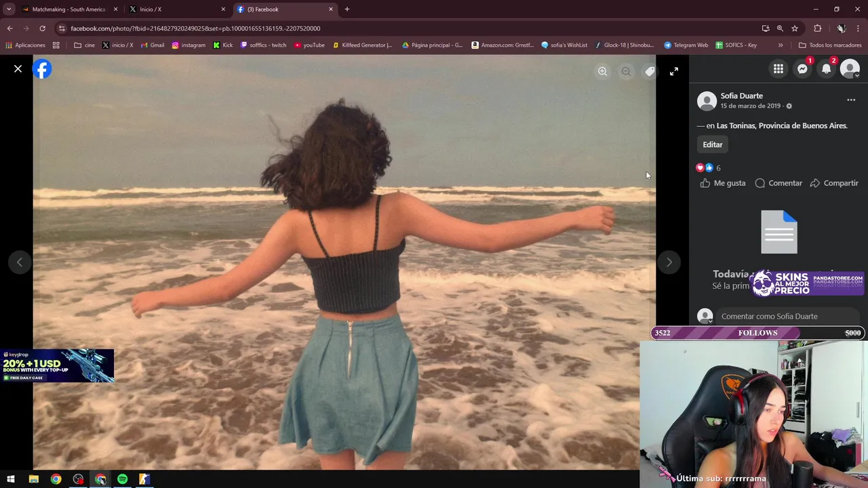Click Me gusta on the photo
The image size is (868, 488).
point(723,183)
